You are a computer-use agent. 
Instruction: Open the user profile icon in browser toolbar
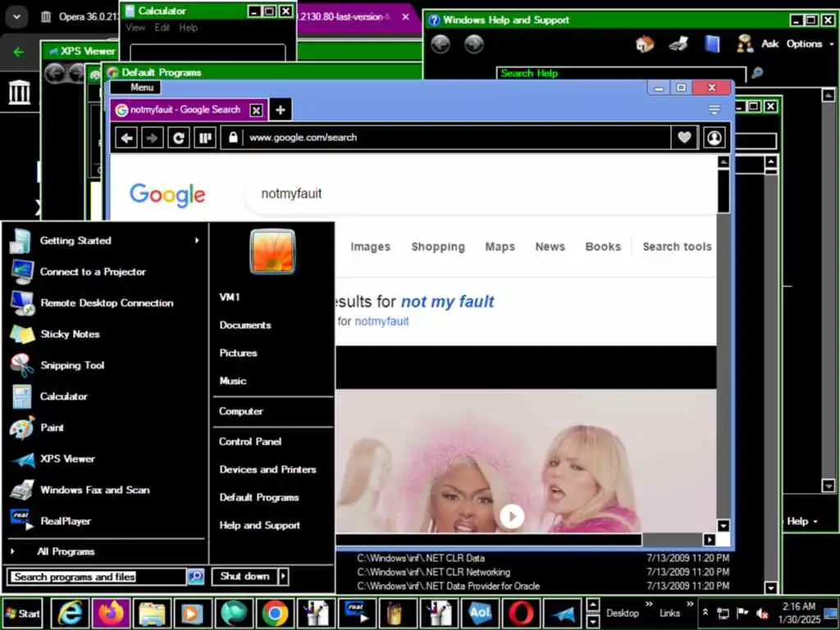tap(714, 138)
